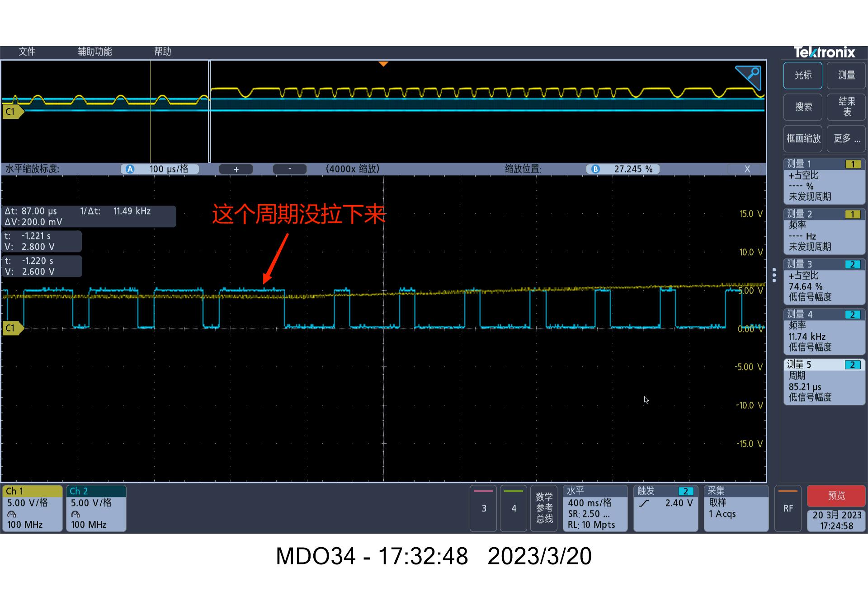The width and height of the screenshot is (868, 610).
Task: Click the 15.0 V vertical scale label
Action: (751, 214)
